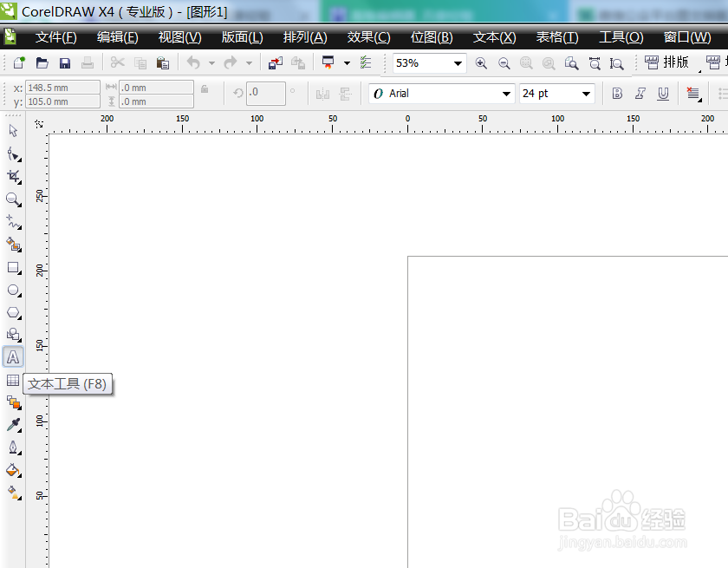
Task: Select the Outline pen tool
Action: click(x=14, y=447)
